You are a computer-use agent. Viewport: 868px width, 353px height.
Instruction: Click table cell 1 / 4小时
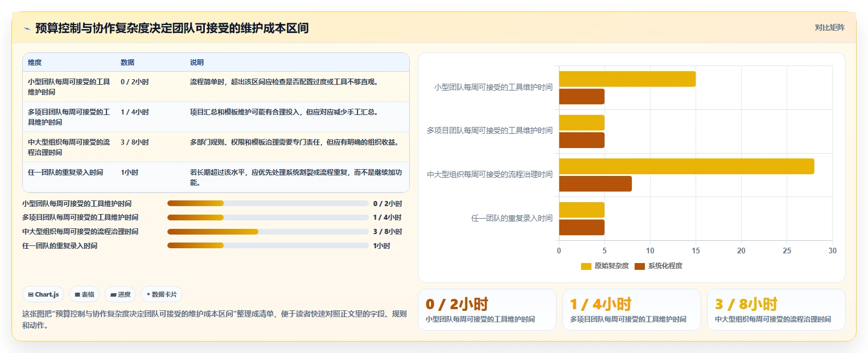pos(135,112)
